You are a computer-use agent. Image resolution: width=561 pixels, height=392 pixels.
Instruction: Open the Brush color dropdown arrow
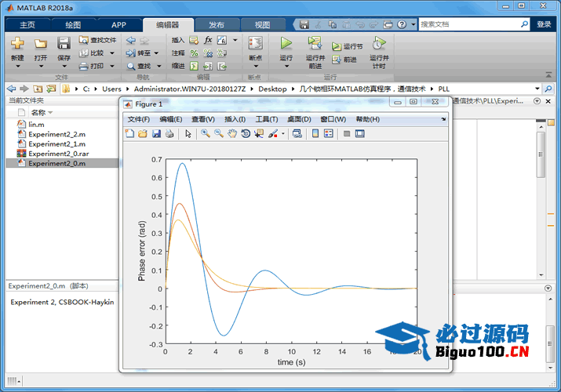pyautogui.click(x=283, y=134)
